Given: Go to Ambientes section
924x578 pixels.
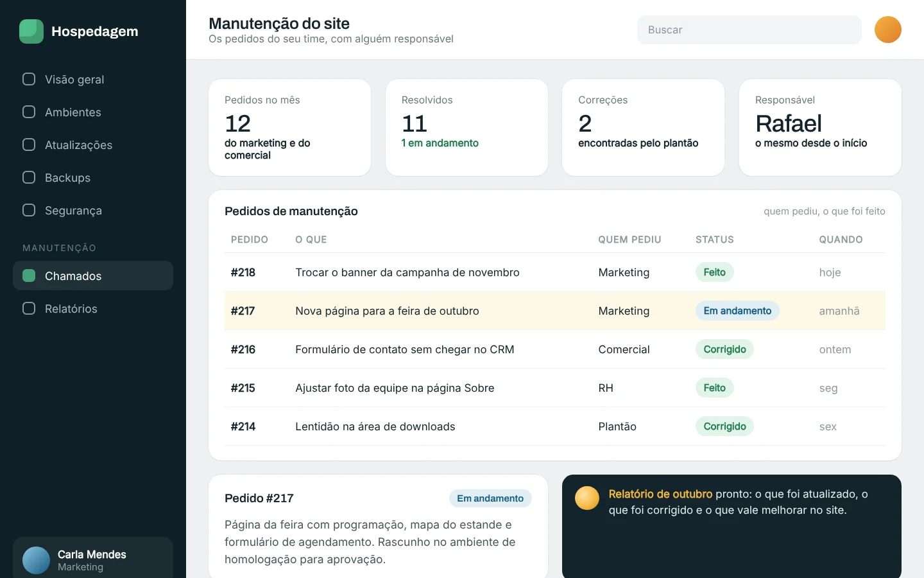Looking at the screenshot, I should (93, 112).
